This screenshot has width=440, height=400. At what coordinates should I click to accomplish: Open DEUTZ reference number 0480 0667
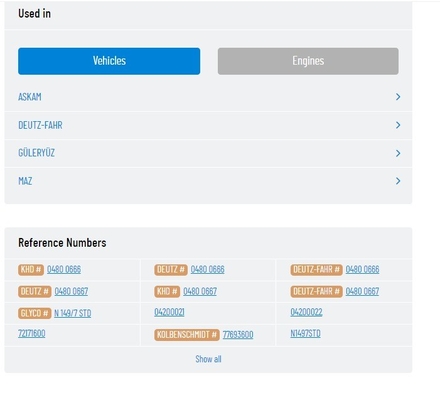point(71,291)
